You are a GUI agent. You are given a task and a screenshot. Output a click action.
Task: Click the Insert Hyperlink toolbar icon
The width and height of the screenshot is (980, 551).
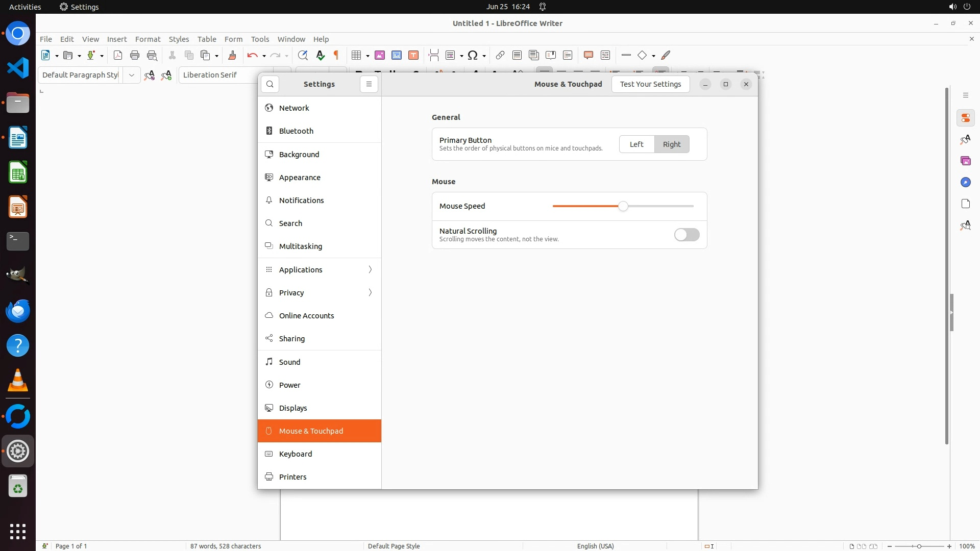[x=500, y=55]
